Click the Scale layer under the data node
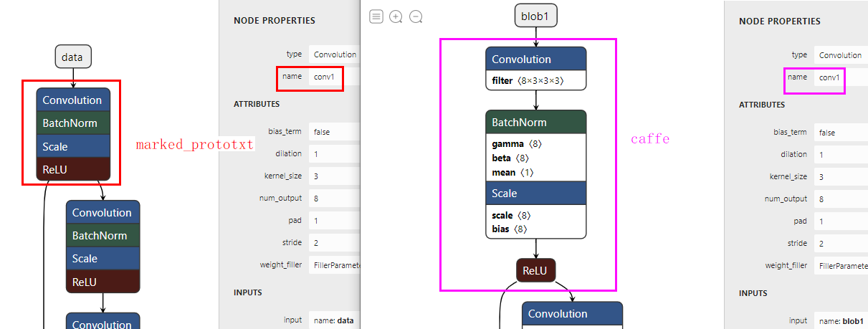Viewport: 868px width, 329px height. 73,146
